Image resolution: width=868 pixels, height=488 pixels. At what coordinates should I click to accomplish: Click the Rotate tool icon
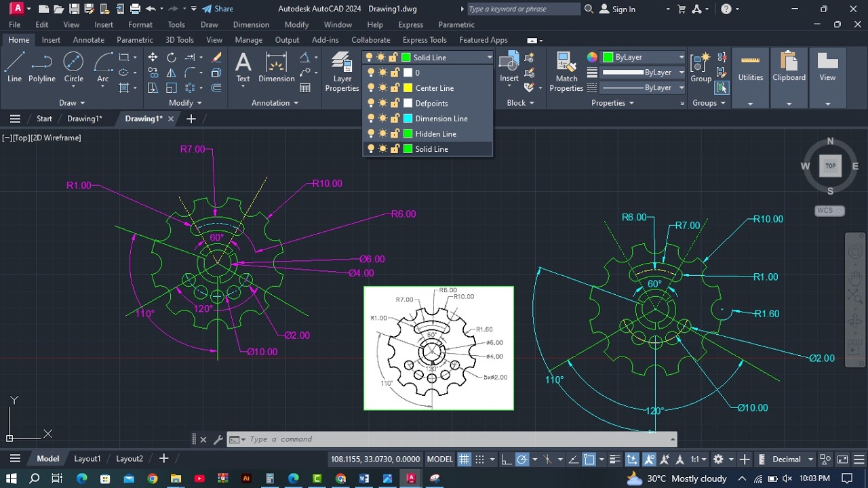point(172,58)
